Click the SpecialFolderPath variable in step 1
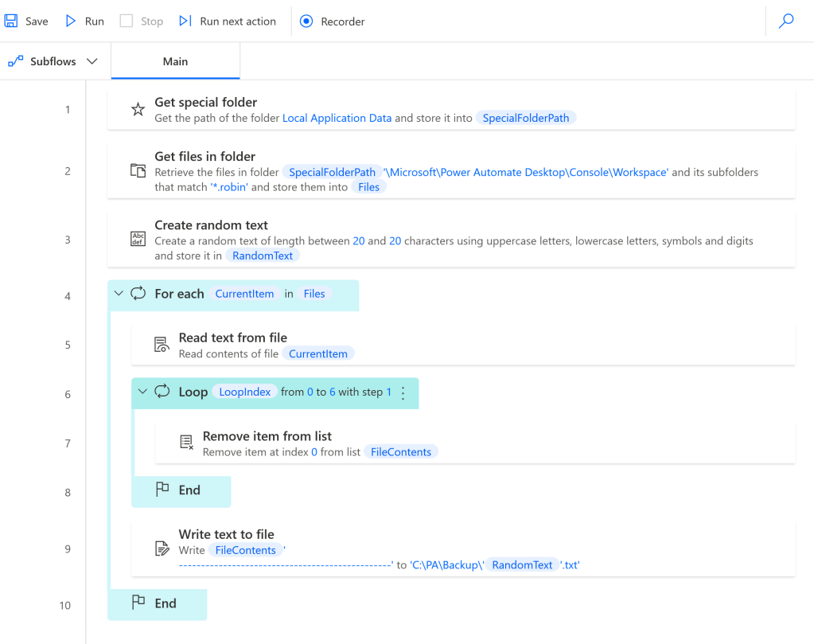The width and height of the screenshot is (814, 644). point(526,118)
